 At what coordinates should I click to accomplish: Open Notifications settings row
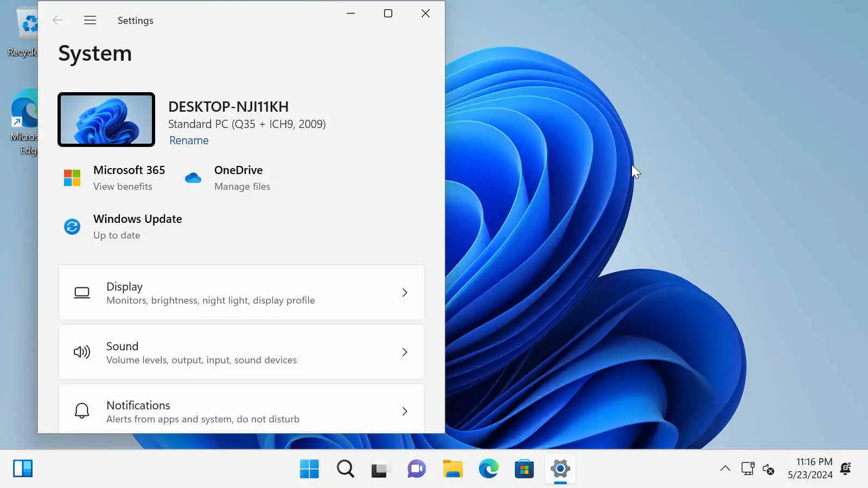pos(241,409)
